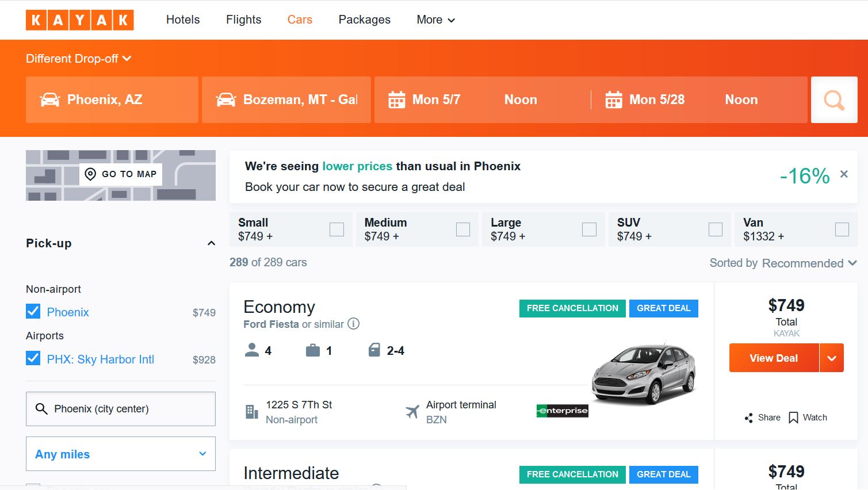Image resolution: width=868 pixels, height=490 pixels.
Task: Share the Economy car deal
Action: click(762, 418)
